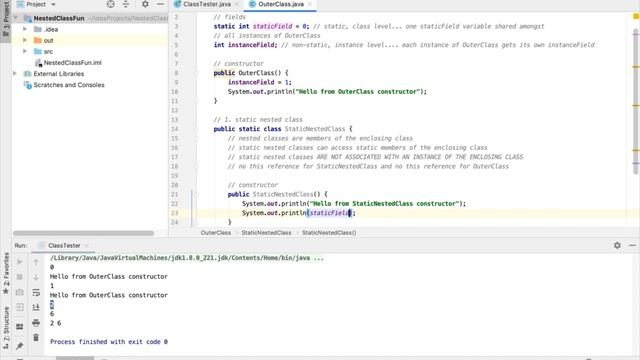Click the Collapse All icon in Project panel
This screenshot has width=640, height=360.
tap(126, 4)
